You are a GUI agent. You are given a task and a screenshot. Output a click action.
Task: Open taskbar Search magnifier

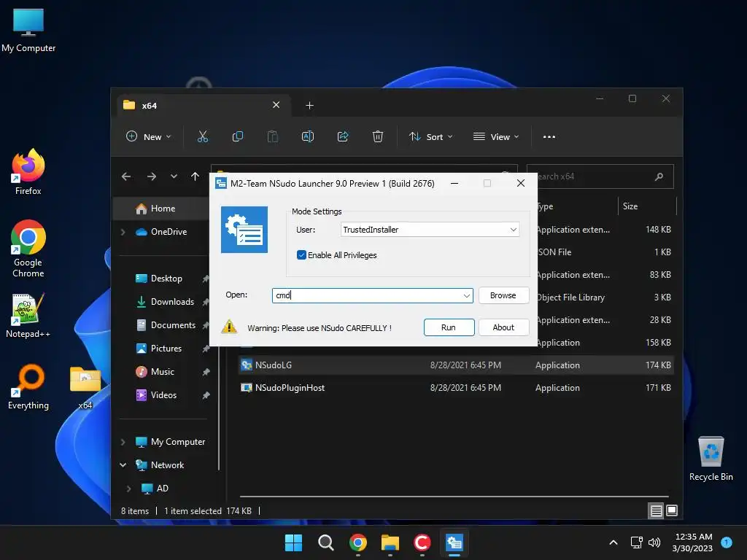point(326,542)
